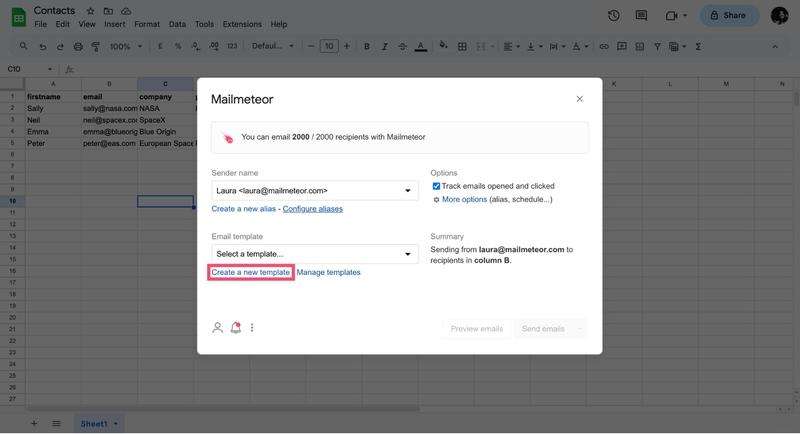Open the Tools menu
Image resolution: width=800 pixels, height=434 pixels.
tap(204, 24)
